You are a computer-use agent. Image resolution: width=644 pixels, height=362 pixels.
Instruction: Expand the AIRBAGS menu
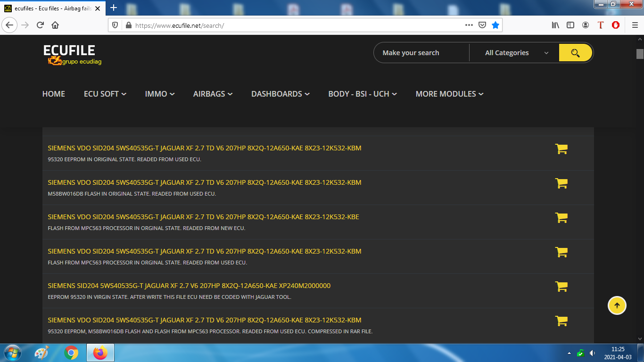coord(213,94)
